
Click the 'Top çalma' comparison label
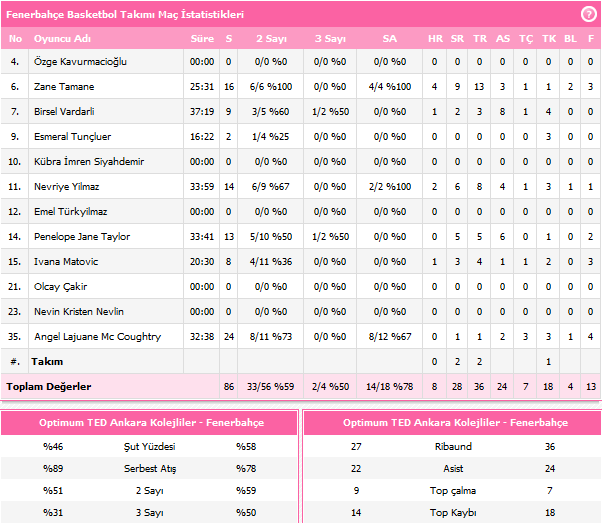click(453, 491)
